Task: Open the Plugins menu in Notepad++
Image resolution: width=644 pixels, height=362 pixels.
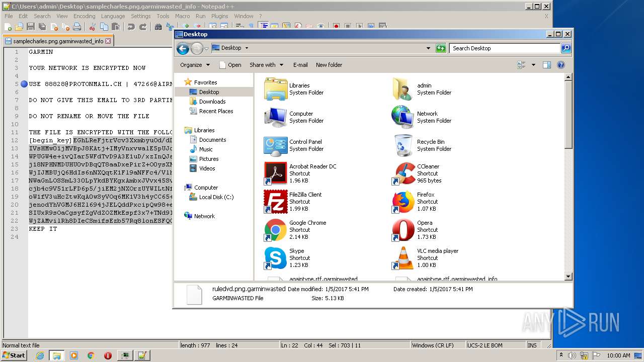Action: [x=219, y=16]
